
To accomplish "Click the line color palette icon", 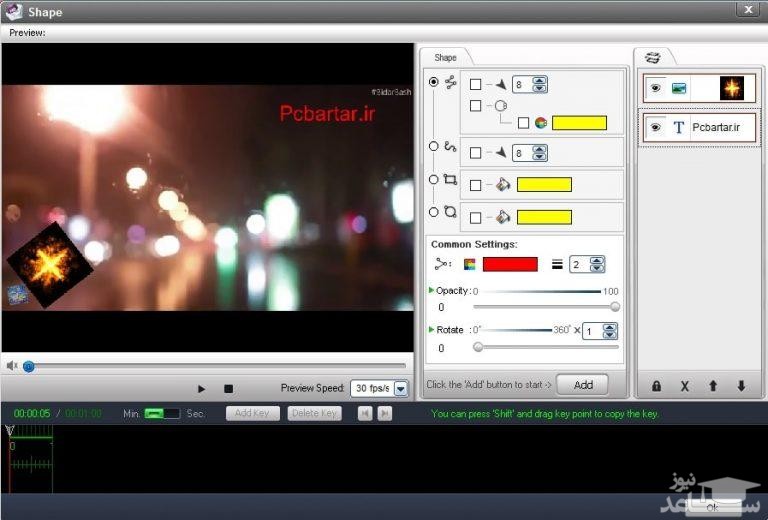I will 469,264.
